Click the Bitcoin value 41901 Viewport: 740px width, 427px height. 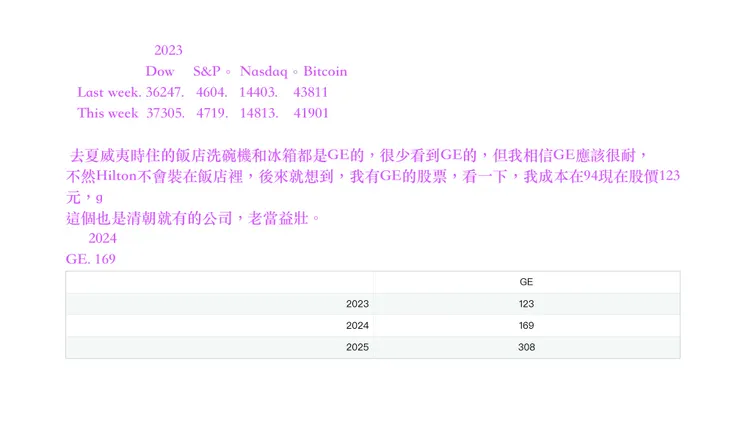click(311, 113)
